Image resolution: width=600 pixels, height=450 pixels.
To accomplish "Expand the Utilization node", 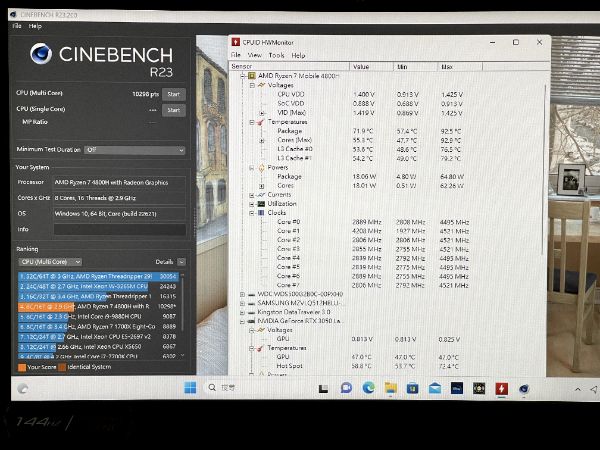I will pyautogui.click(x=252, y=204).
